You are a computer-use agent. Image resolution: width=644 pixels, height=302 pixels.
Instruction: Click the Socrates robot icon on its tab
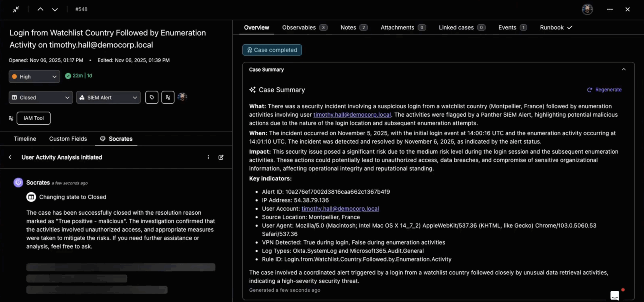pos(103,138)
